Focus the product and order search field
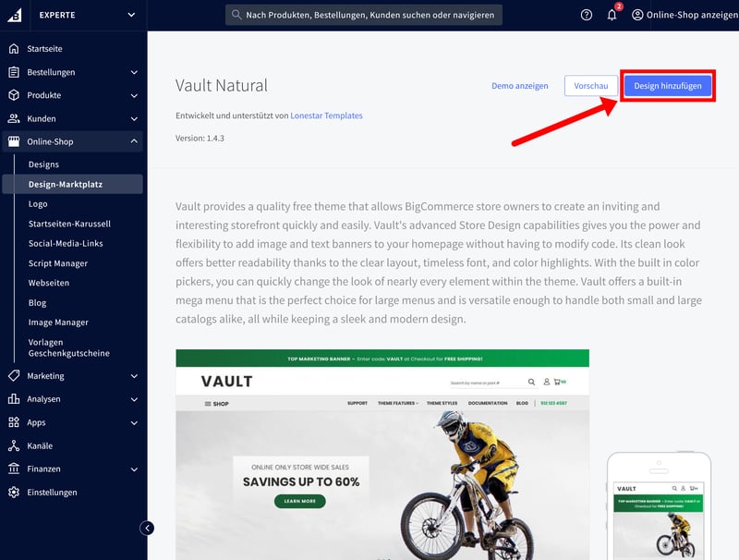 363,15
